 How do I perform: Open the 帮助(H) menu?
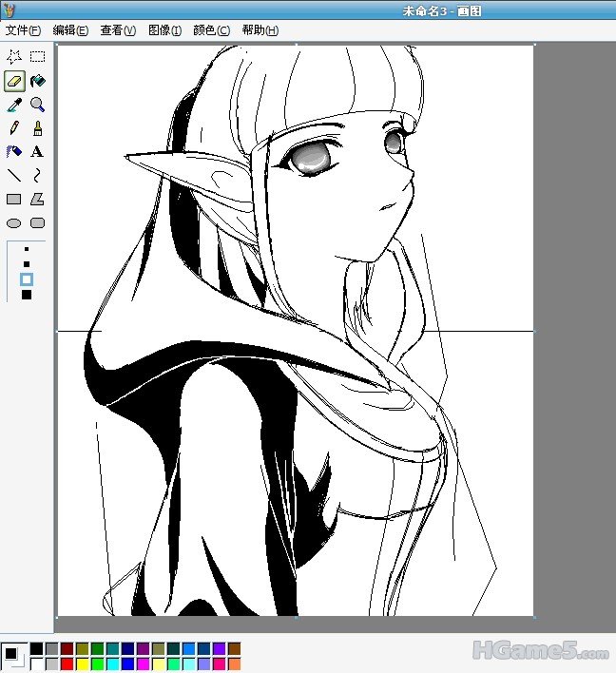[260, 30]
